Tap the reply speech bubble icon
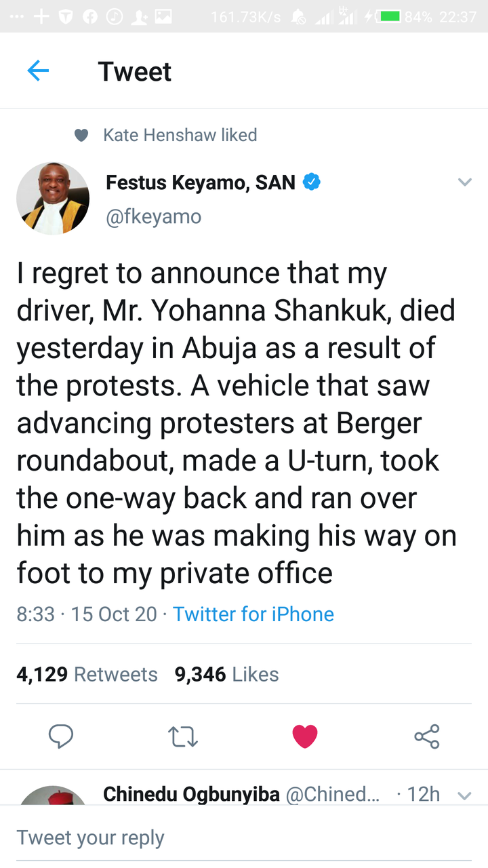 point(61,736)
